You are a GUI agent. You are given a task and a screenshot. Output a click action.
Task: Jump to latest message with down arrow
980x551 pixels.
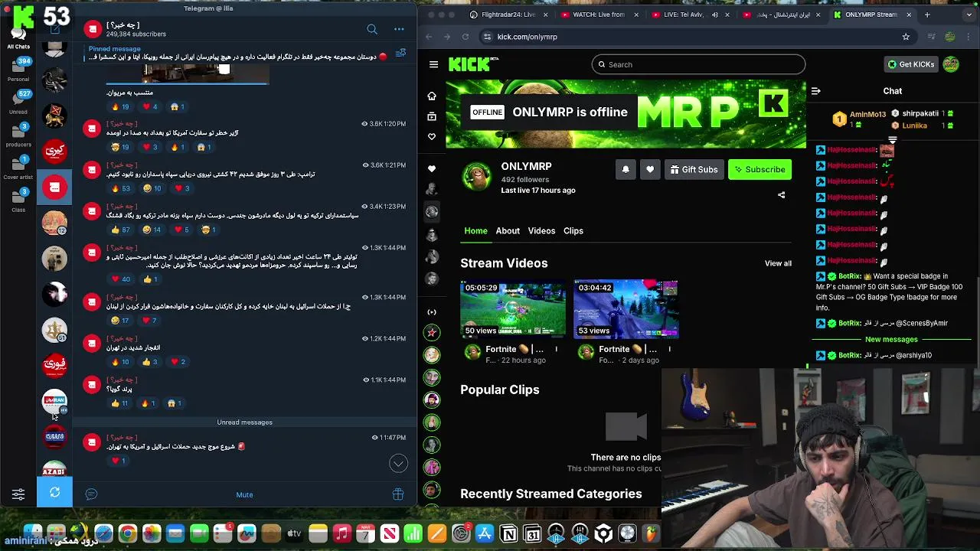(398, 464)
